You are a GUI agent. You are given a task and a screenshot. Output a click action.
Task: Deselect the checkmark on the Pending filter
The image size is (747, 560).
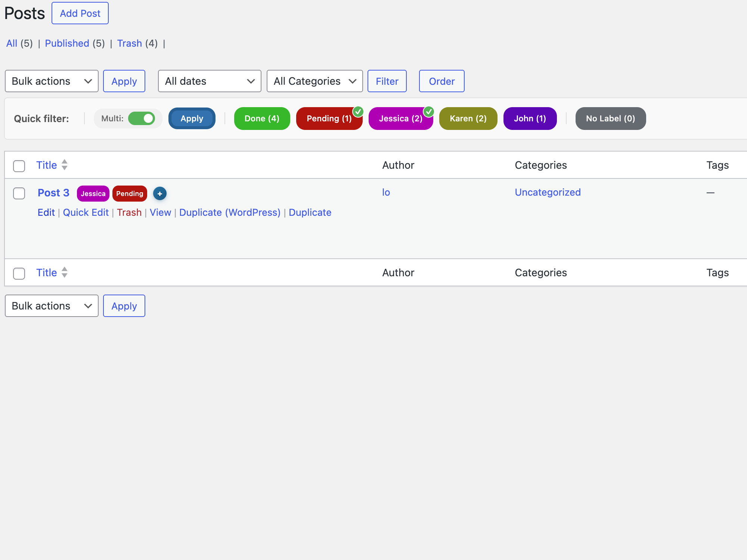tap(358, 111)
